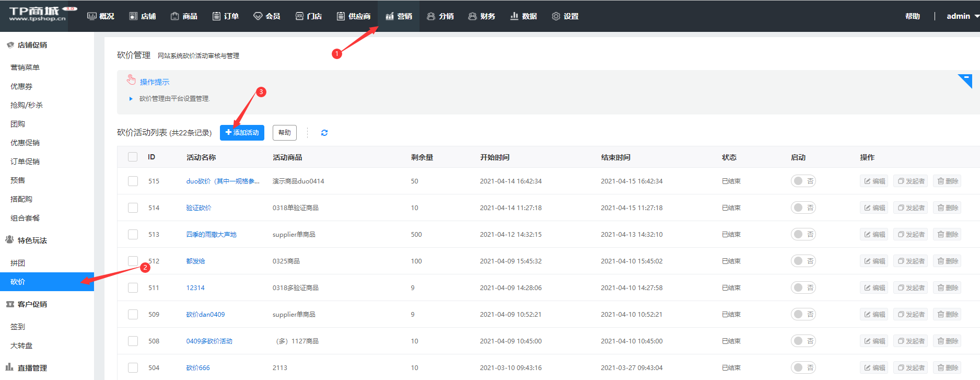The width and height of the screenshot is (980, 380).
Task: Open the 验证砍价 activity link
Action: tap(199, 208)
